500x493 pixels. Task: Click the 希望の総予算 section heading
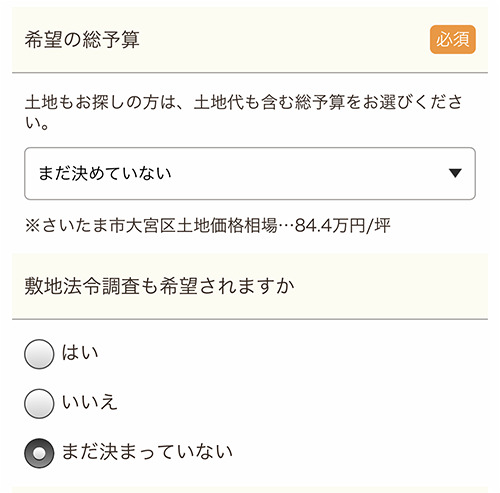tap(82, 39)
